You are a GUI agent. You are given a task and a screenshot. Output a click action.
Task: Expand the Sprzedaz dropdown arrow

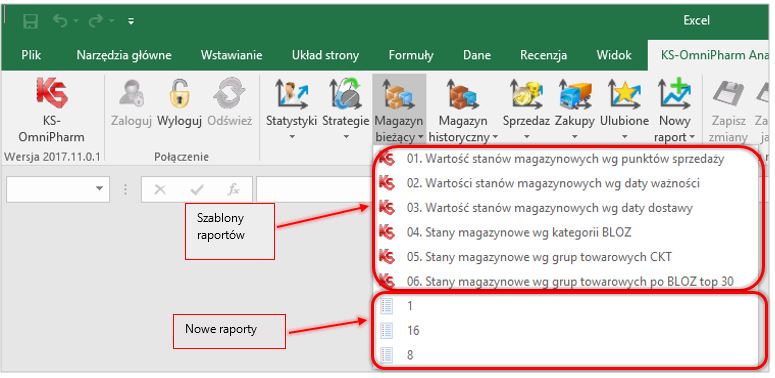pos(526,136)
